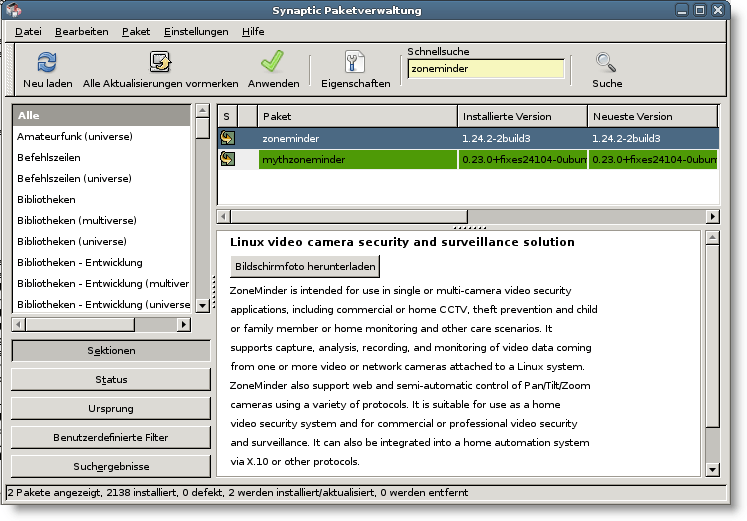The width and height of the screenshot is (747, 521).
Task: Open the Paket menu
Action: pyautogui.click(x=136, y=31)
